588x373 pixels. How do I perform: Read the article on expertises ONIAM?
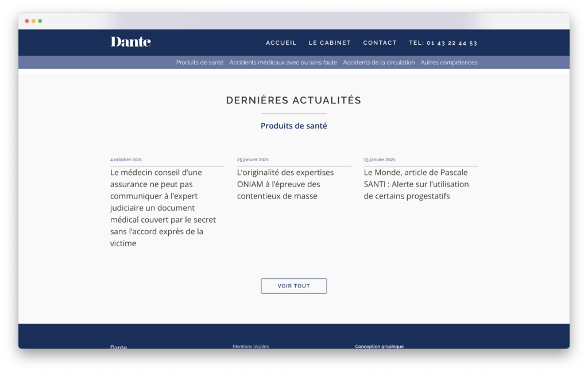click(x=286, y=184)
